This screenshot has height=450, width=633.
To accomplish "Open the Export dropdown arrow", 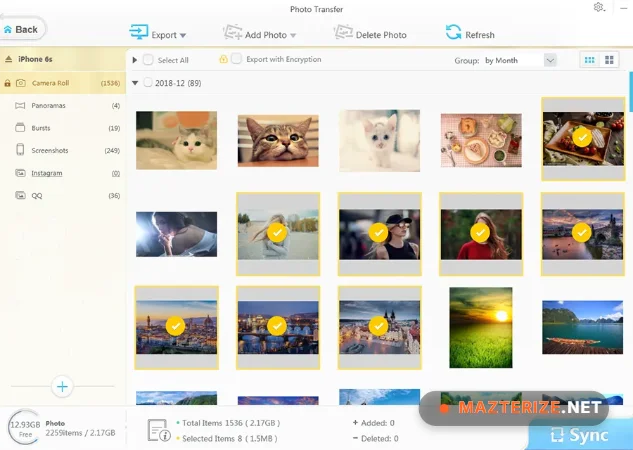I will [183, 36].
